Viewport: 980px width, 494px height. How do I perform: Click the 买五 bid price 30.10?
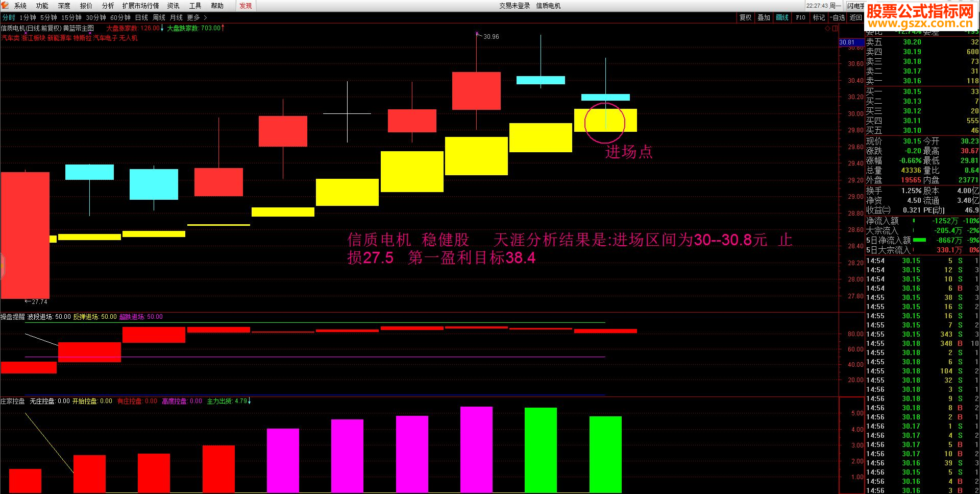[912, 130]
